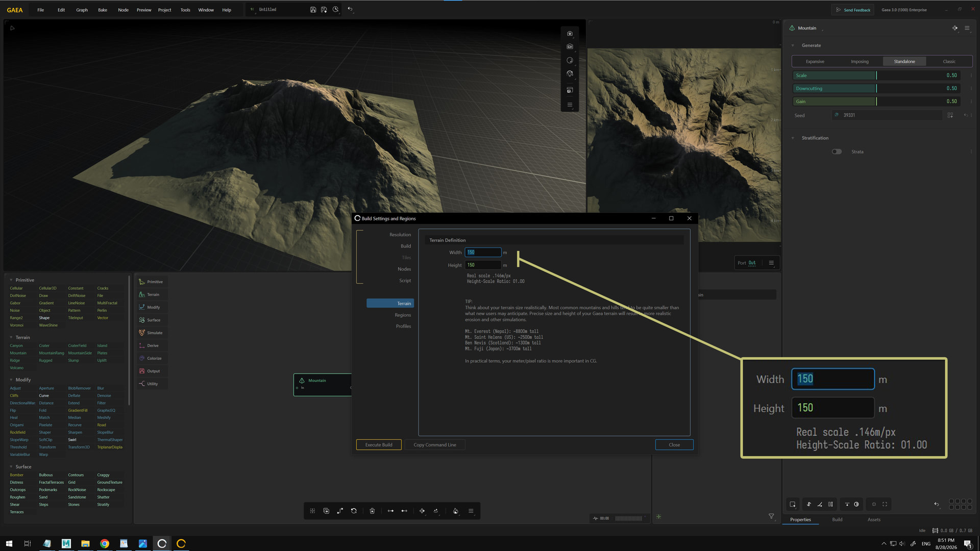Click Copy Command Line button
Screen dimensions: 980x551
pyautogui.click(x=435, y=445)
